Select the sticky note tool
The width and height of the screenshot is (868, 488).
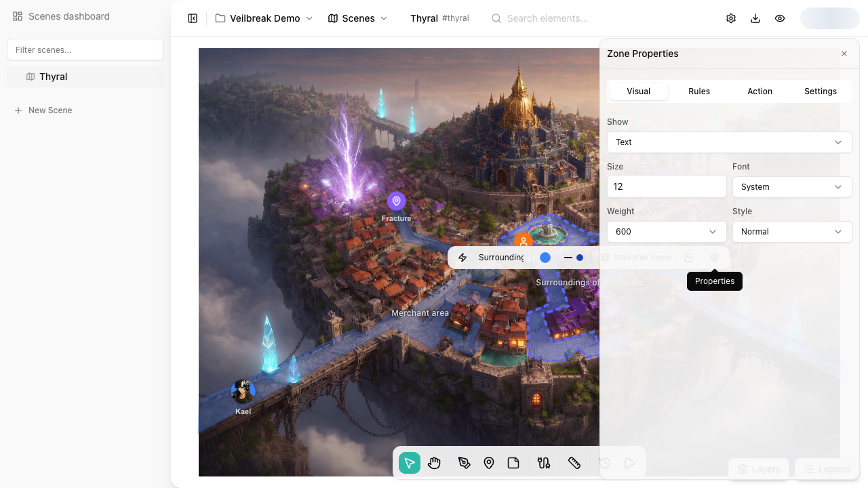(513, 463)
